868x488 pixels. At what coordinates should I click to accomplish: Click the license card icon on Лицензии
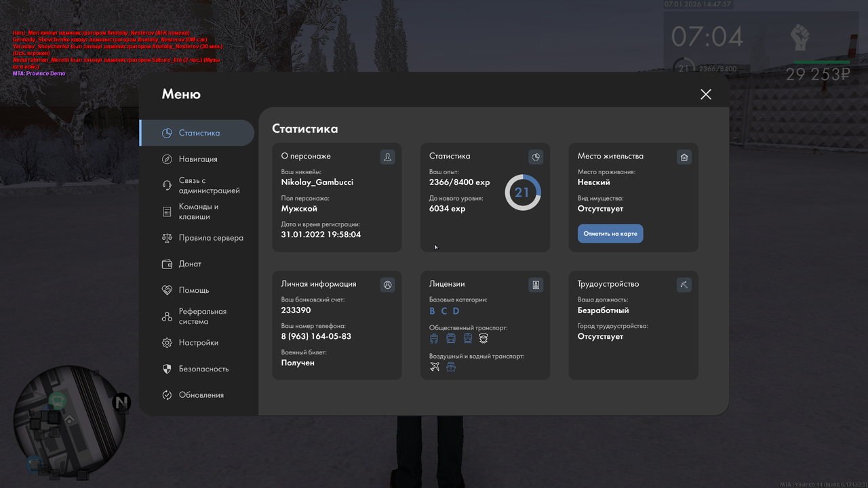tap(536, 285)
